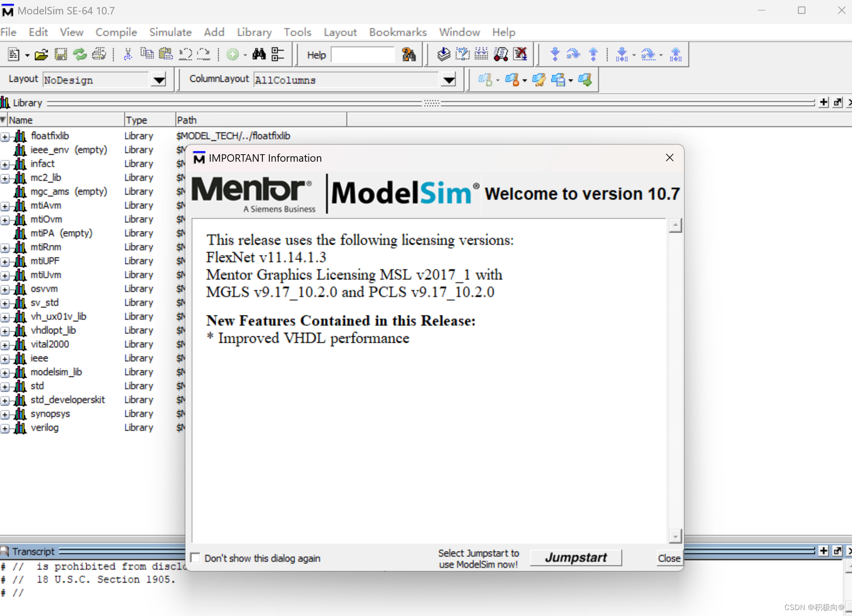852x616 pixels.
Task: Expand the std_developerskit library node
Action: tap(5, 400)
